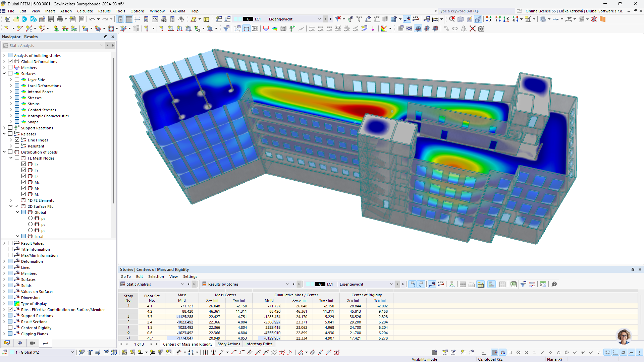This screenshot has height=362, width=644.
Task: Click the Story Actions tab
Action: [228, 344]
